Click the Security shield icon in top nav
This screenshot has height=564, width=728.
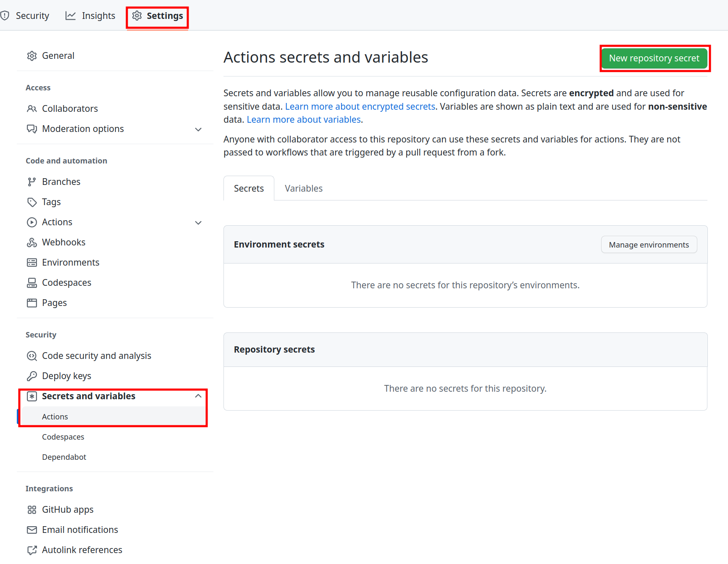5,16
